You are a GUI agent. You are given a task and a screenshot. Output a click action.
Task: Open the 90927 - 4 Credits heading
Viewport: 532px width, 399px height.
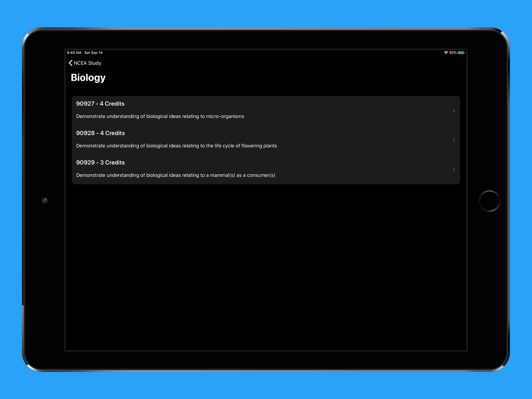click(100, 104)
